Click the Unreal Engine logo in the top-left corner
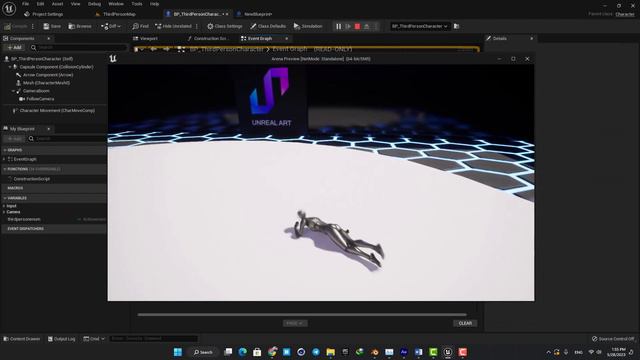This screenshot has width=640, height=360. (9, 9)
